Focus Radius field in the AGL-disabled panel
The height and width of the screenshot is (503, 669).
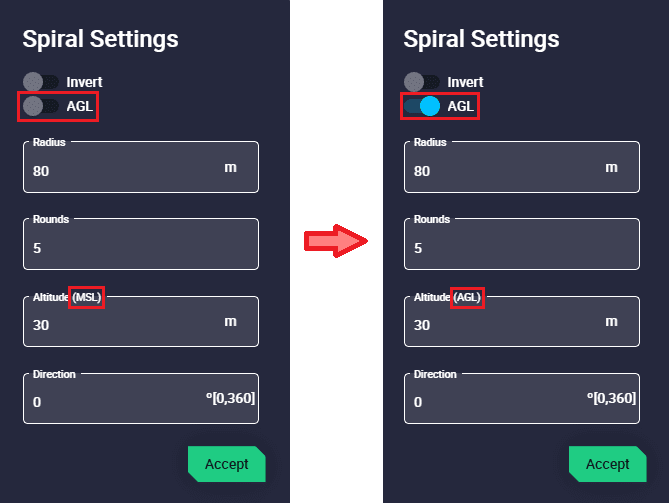pos(120,169)
